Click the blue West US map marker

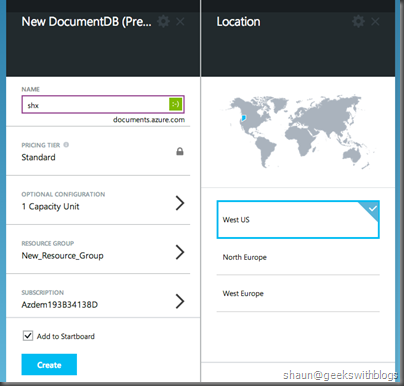coord(244,118)
